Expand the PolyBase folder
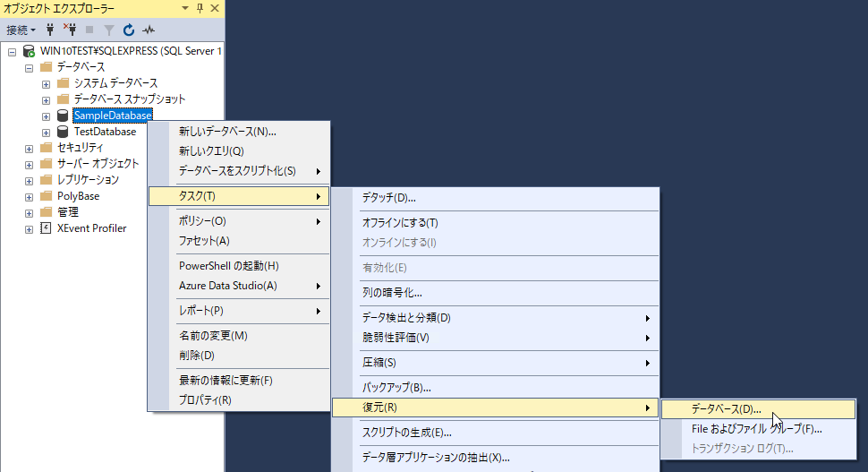Viewport: 868px width, 472px height. (x=29, y=197)
